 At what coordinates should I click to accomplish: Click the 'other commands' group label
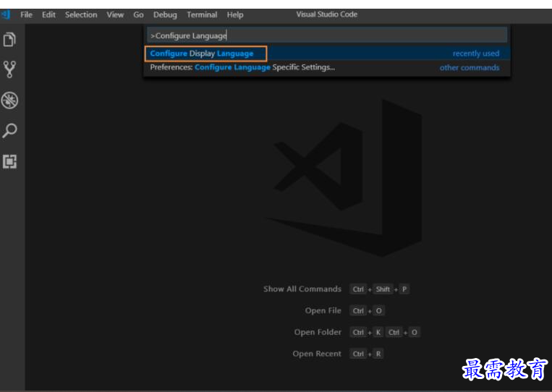[470, 67]
